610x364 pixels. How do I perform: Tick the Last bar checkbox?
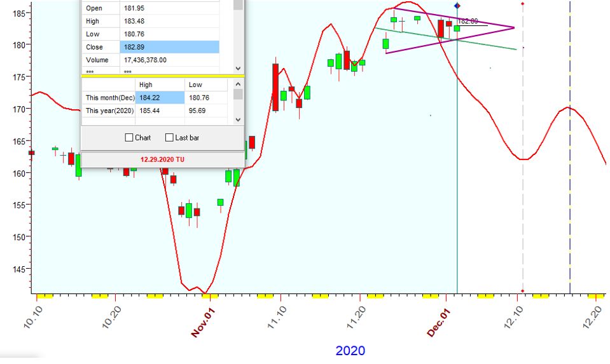tap(169, 137)
